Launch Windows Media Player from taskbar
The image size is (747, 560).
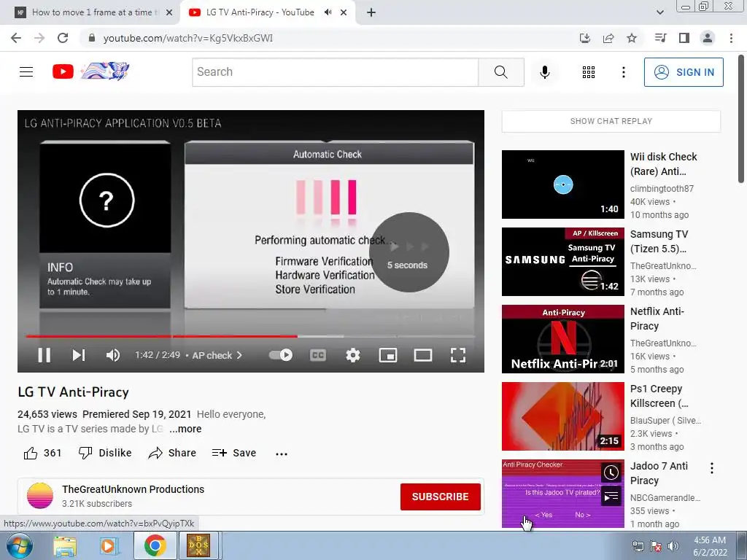[109, 545]
